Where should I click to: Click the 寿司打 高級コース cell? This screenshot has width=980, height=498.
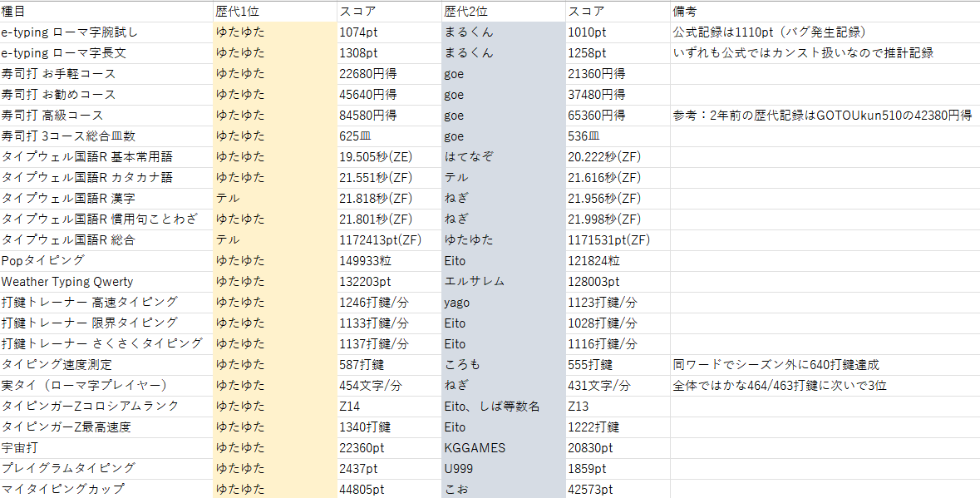click(106, 116)
